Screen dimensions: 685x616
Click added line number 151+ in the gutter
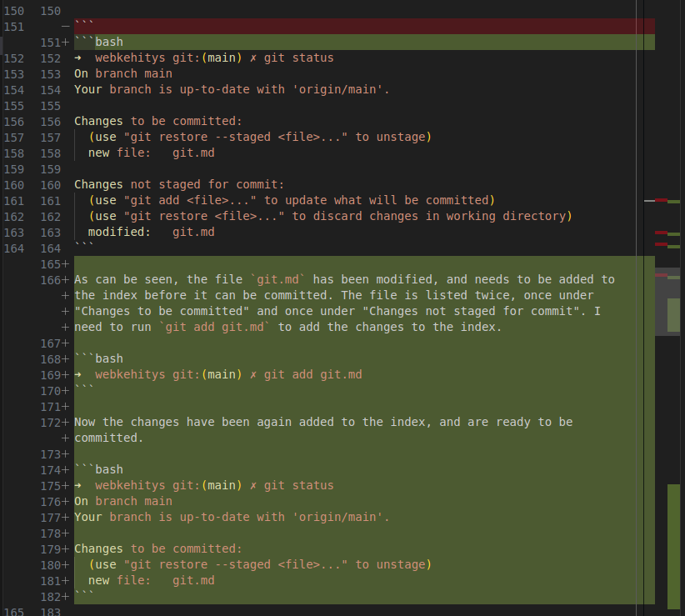pos(52,43)
